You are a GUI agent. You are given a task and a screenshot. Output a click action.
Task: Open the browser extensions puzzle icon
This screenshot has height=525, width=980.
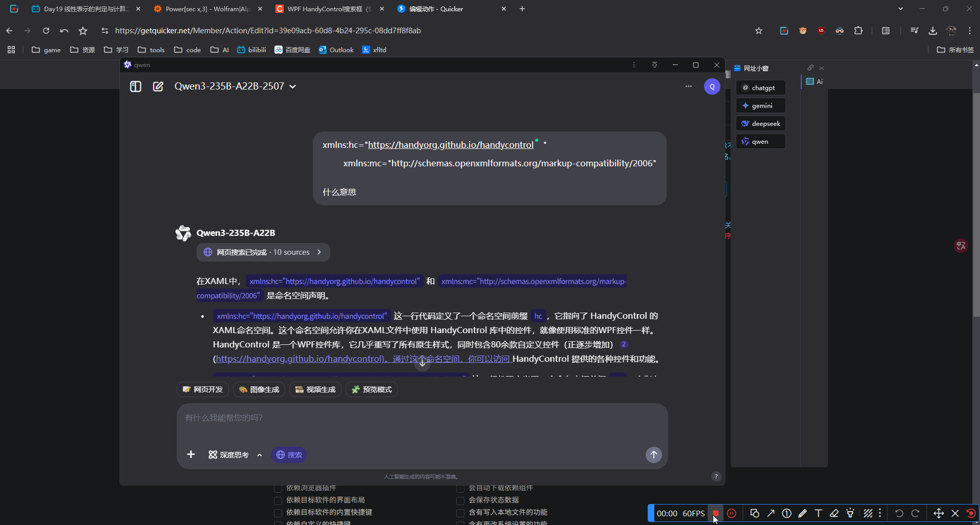pos(859,31)
